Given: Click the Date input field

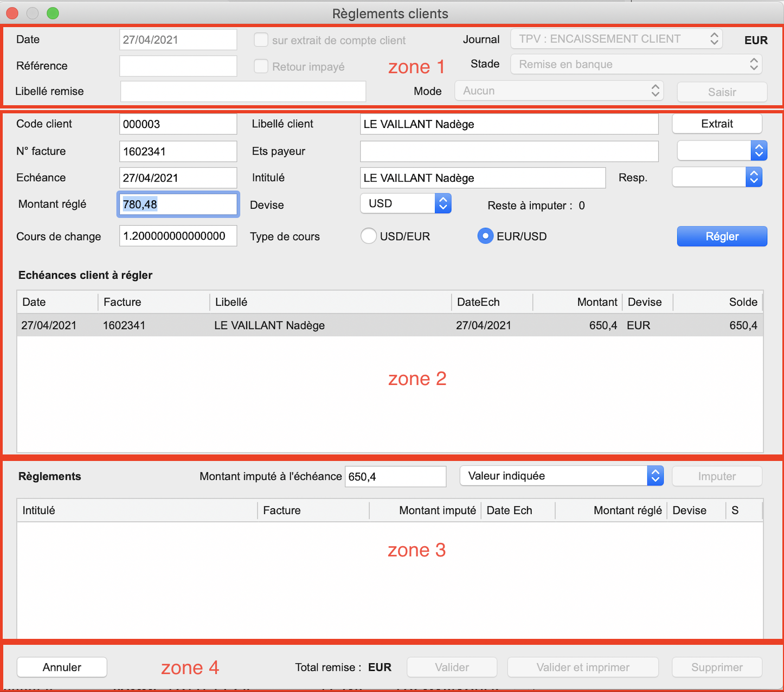Looking at the screenshot, I should (178, 40).
